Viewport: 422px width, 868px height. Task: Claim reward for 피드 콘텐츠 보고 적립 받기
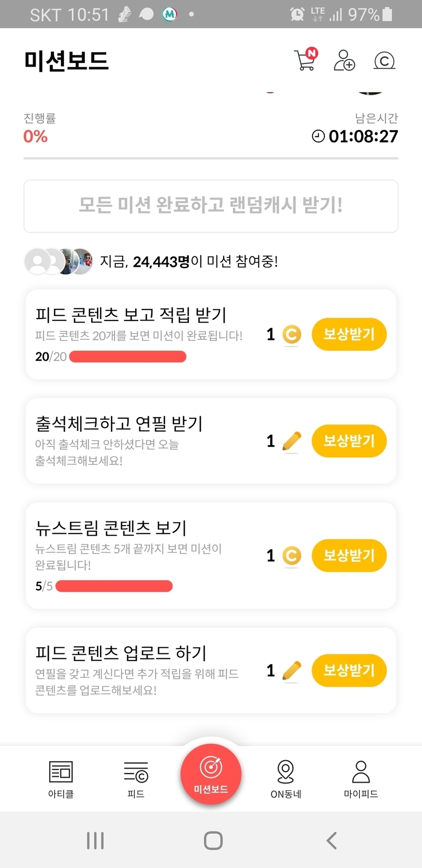pos(349,334)
